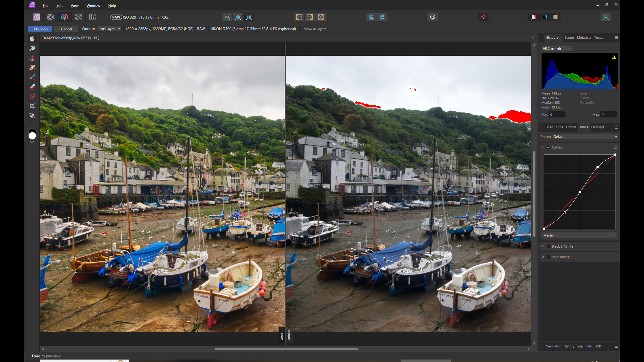Select the Crop tool
644x362 pixels.
(32, 106)
